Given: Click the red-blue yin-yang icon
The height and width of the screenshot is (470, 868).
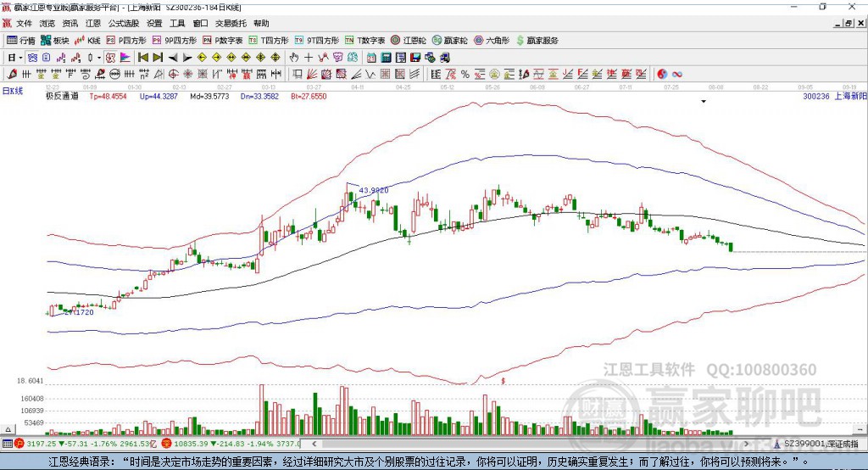Looking at the screenshot, I should pyautogui.click(x=662, y=74).
